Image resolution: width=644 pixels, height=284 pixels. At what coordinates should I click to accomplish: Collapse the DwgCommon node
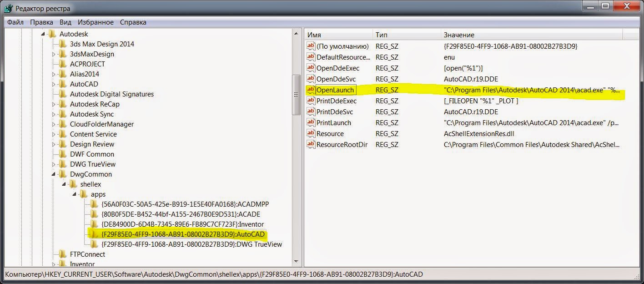tap(54, 174)
